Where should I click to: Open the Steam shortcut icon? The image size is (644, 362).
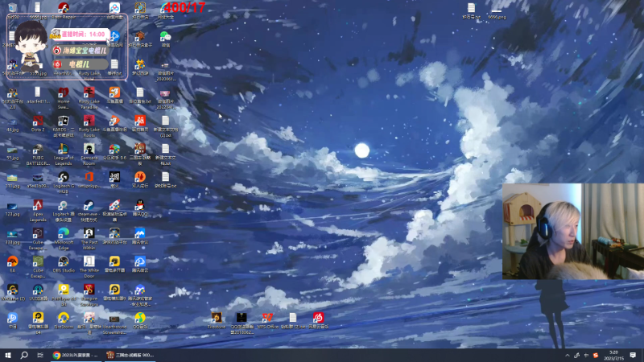point(89,205)
